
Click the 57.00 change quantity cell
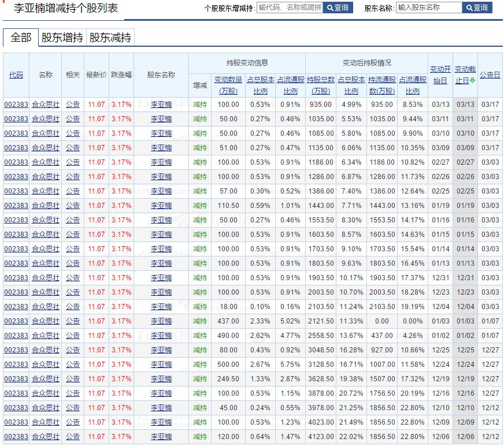pos(228,191)
